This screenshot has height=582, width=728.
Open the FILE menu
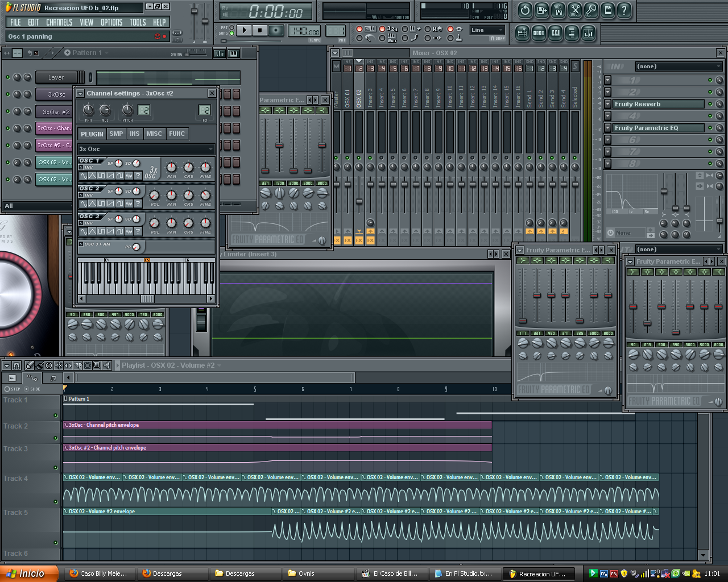pos(15,22)
